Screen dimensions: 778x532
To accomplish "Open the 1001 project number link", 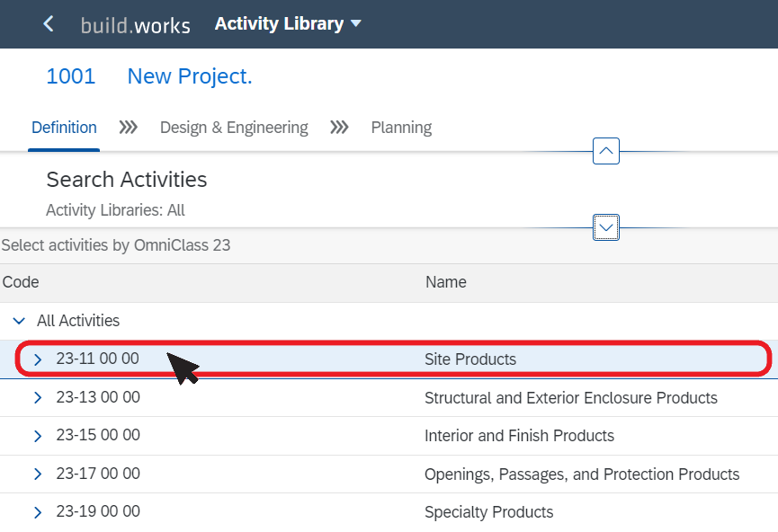I will [70, 76].
